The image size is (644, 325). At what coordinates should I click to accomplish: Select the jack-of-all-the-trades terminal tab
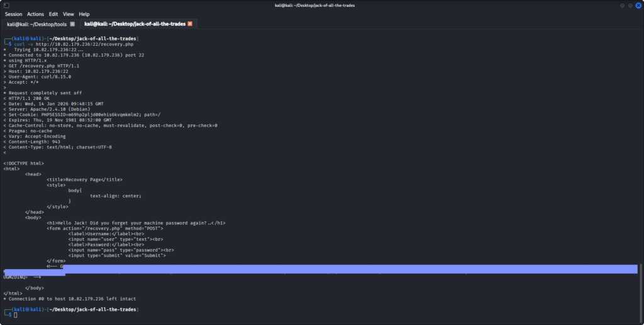[135, 24]
